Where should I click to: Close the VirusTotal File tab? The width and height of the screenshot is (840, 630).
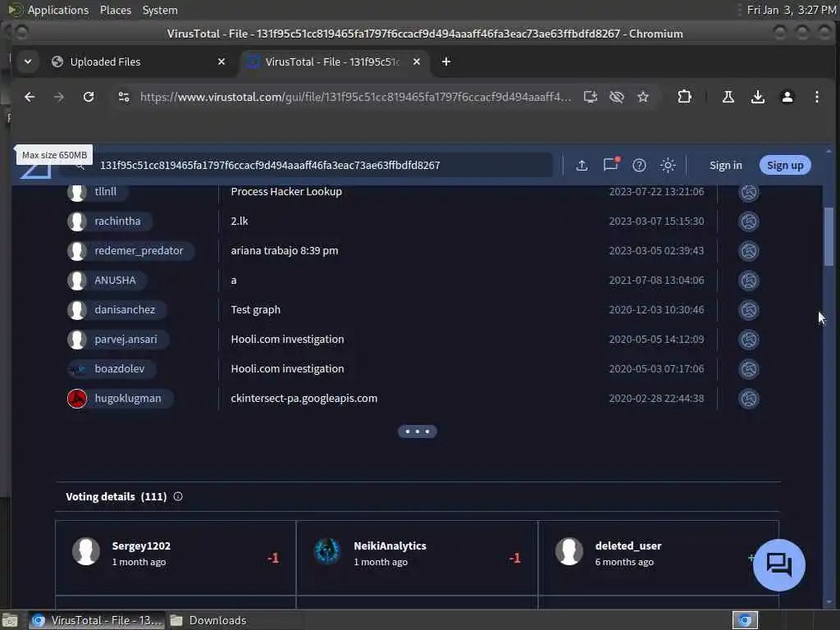[416, 62]
